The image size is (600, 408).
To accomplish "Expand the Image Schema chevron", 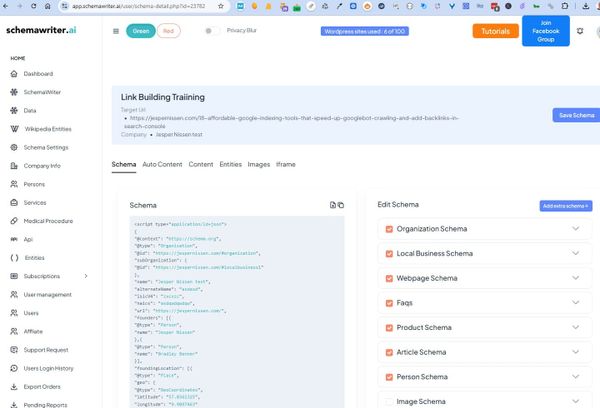I will click(576, 401).
